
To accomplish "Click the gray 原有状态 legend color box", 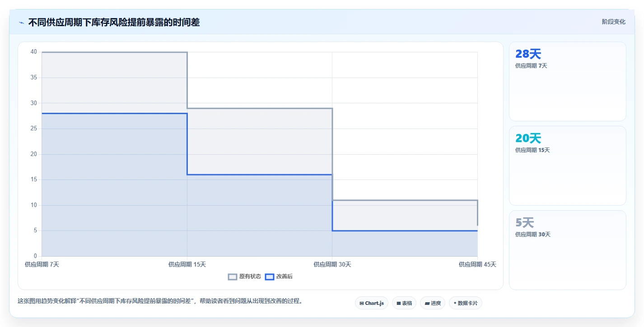I will pos(233,276).
